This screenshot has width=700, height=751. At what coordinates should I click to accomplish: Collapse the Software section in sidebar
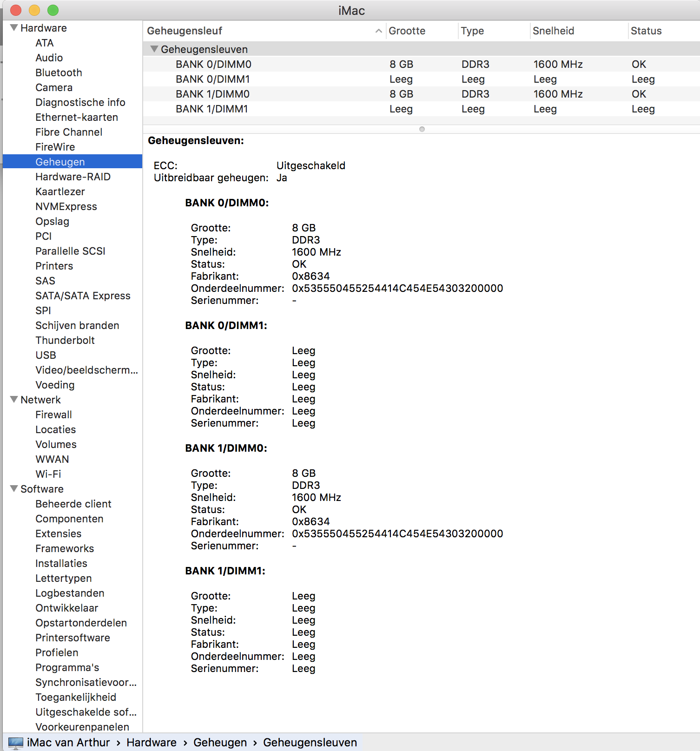pyautogui.click(x=14, y=489)
